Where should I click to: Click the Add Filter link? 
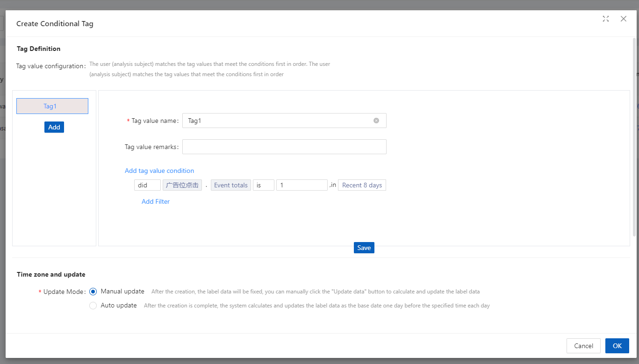click(x=156, y=201)
